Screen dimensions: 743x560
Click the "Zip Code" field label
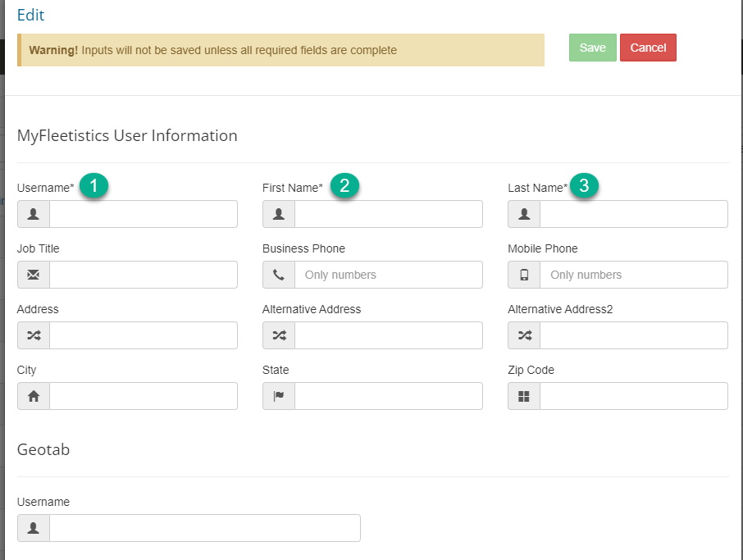[531, 370]
